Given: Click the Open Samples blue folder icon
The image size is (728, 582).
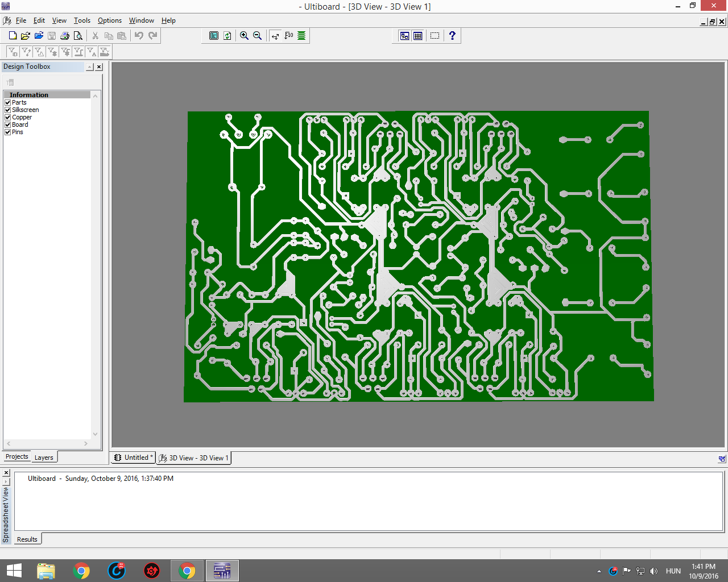Looking at the screenshot, I should pyautogui.click(x=39, y=36).
